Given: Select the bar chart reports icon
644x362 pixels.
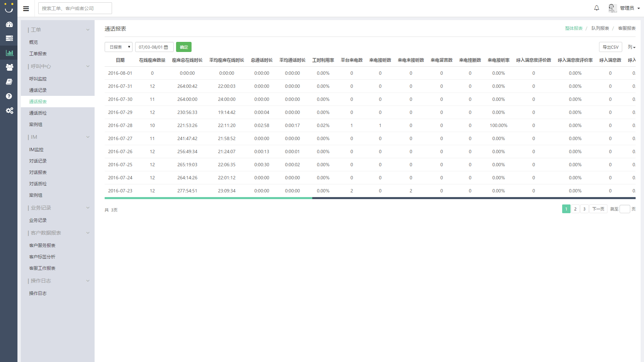Looking at the screenshot, I should [x=9, y=53].
